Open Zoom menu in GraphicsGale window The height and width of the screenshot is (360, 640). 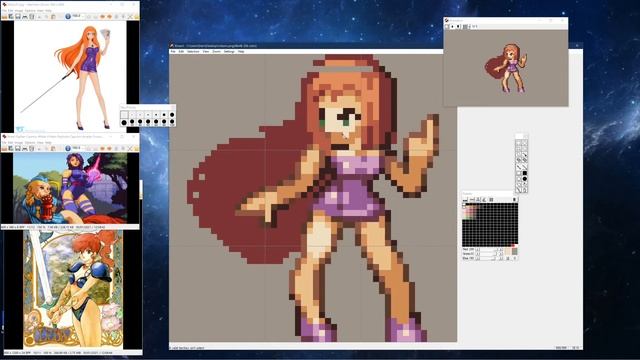coord(216,52)
